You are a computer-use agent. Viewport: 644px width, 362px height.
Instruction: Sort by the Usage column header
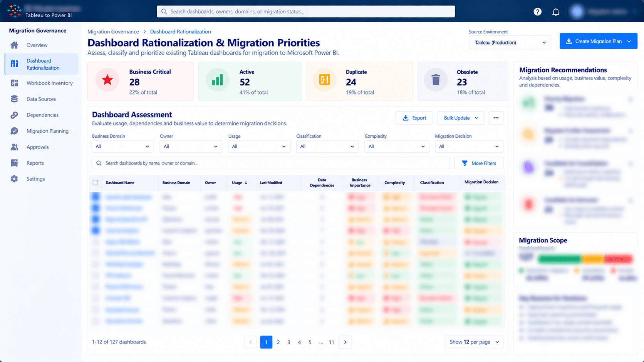coord(240,183)
